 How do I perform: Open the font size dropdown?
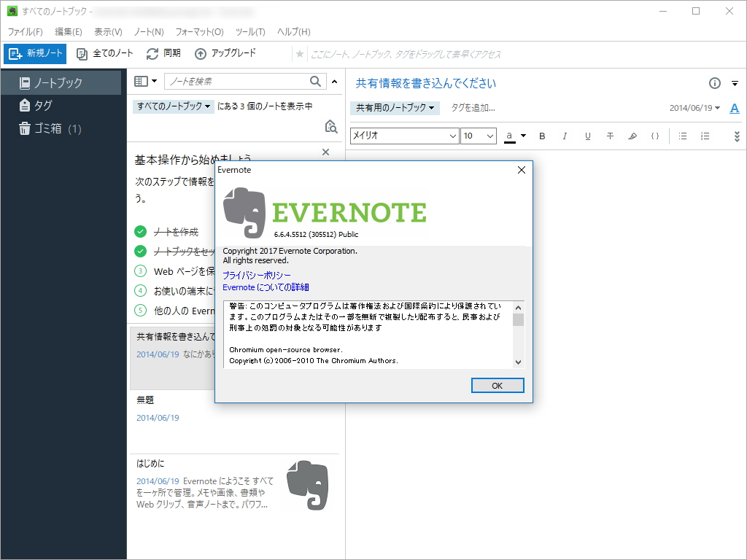(478, 136)
